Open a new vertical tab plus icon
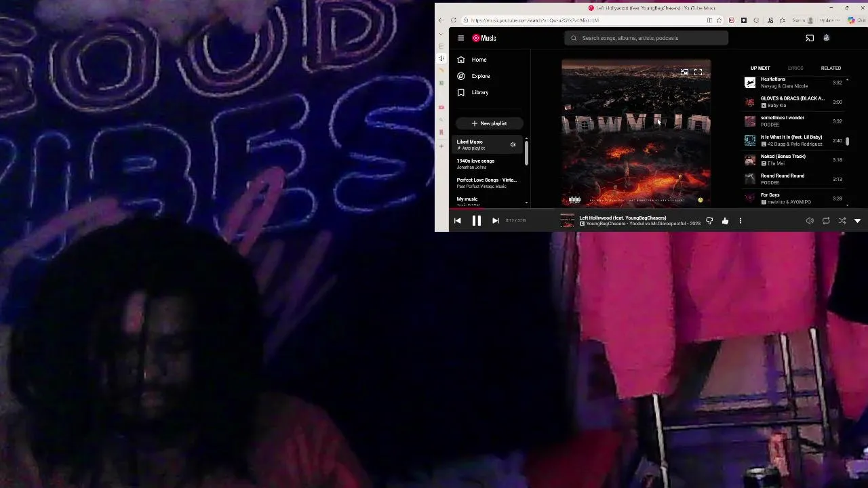Screen dimensions: 868x488 click(x=441, y=146)
